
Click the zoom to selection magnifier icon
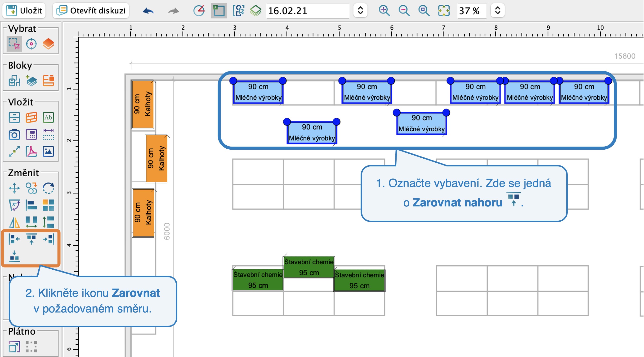[424, 10]
